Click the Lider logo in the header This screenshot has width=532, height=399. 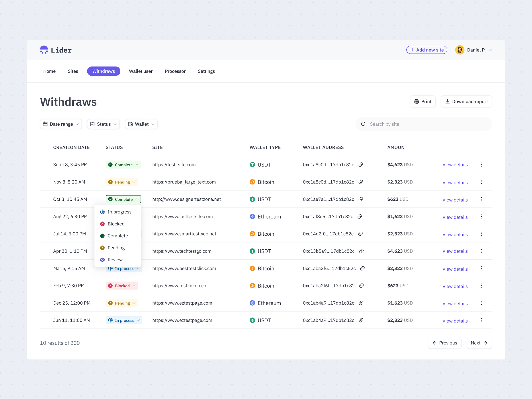click(x=55, y=50)
